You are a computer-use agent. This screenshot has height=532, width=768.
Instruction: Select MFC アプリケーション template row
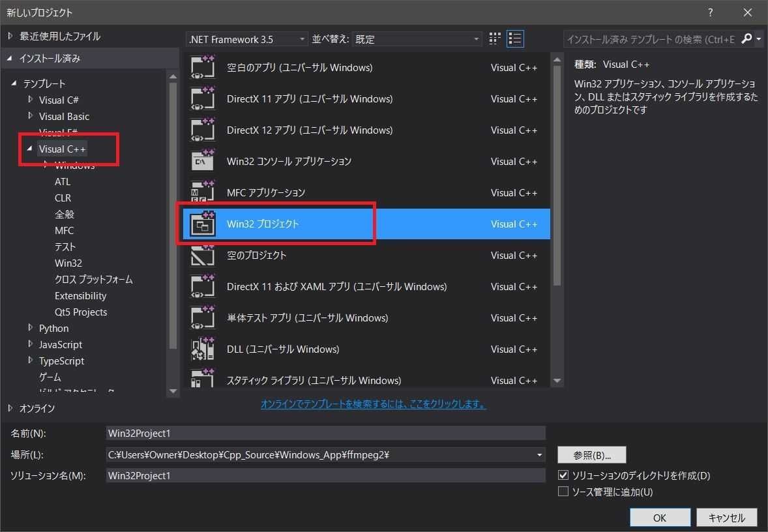pyautogui.click(x=366, y=192)
